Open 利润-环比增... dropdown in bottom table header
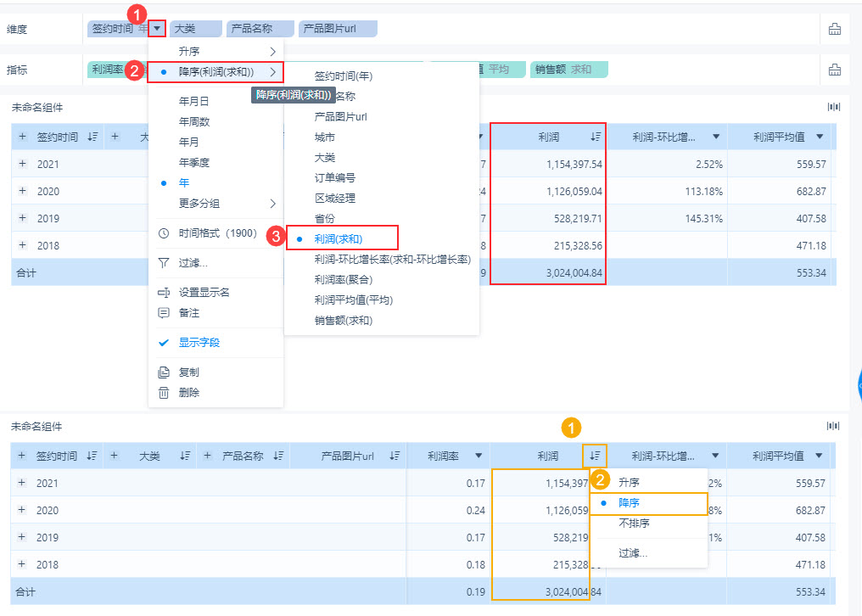 715,456
